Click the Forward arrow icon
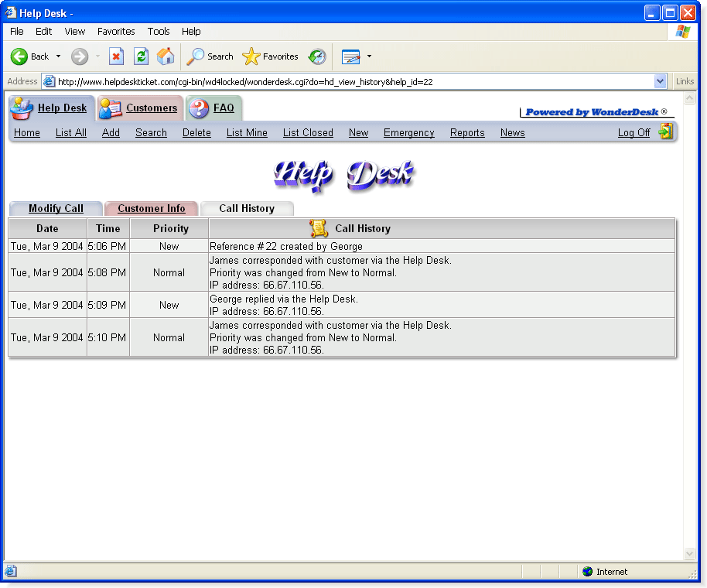The width and height of the screenshot is (707, 588). pyautogui.click(x=80, y=56)
